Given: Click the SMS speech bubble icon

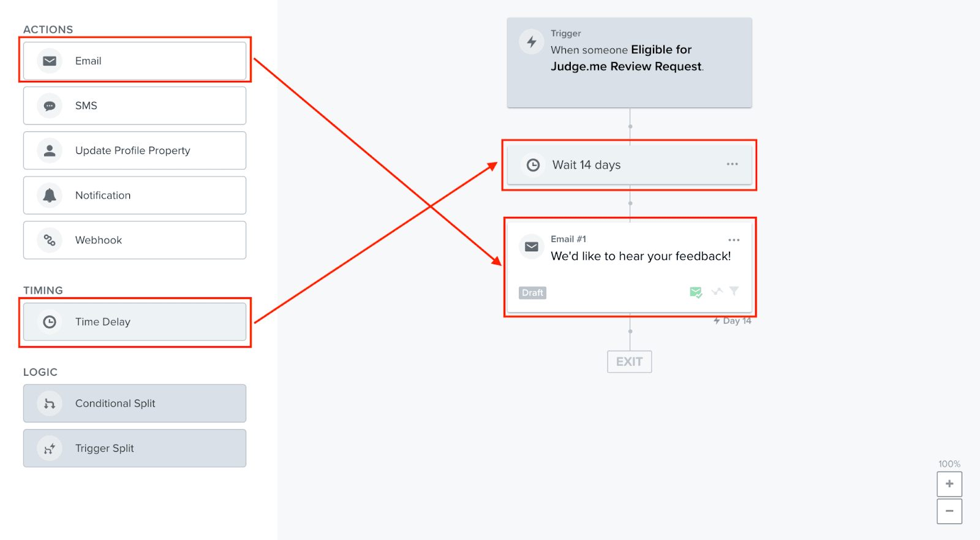Looking at the screenshot, I should coord(50,105).
